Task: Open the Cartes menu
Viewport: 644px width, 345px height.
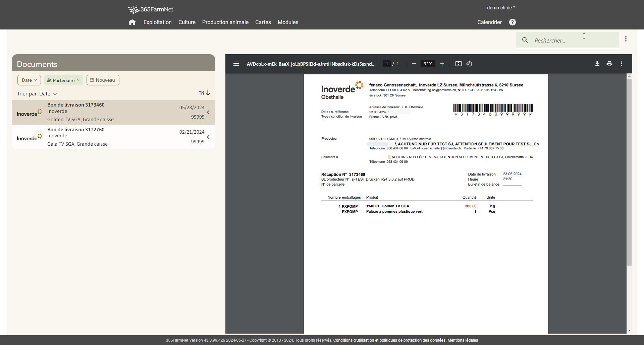Action: [x=263, y=22]
